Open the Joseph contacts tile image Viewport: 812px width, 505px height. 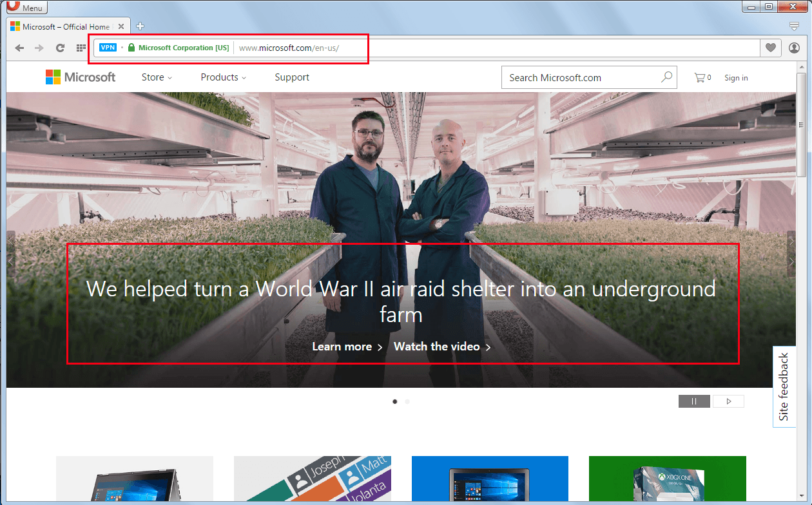pos(313,478)
